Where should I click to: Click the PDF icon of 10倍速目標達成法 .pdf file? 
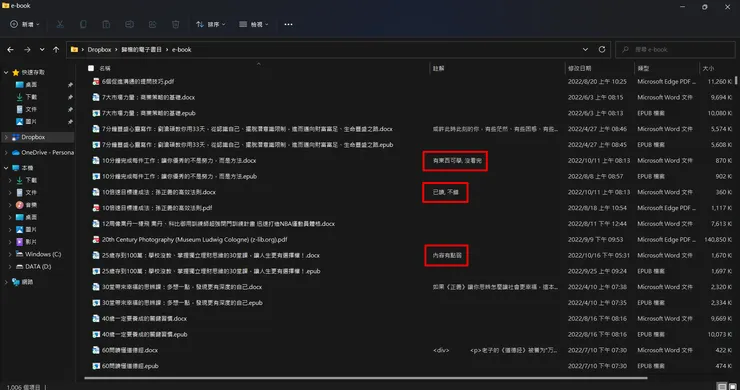click(96, 208)
